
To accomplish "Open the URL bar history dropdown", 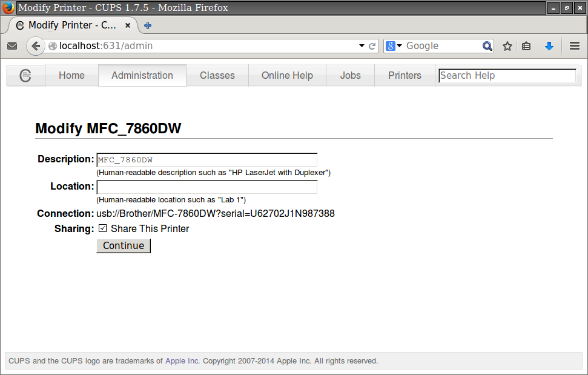I will (x=362, y=45).
